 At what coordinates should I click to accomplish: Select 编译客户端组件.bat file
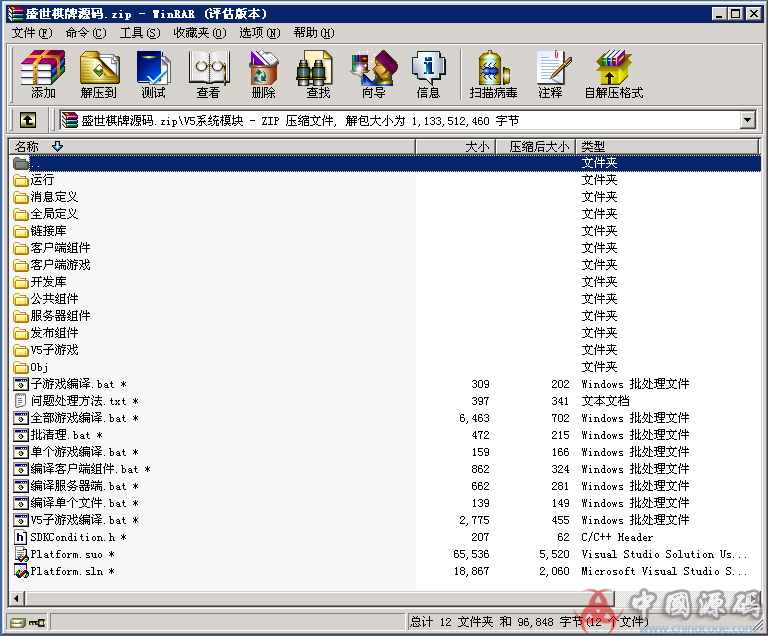coord(82,469)
